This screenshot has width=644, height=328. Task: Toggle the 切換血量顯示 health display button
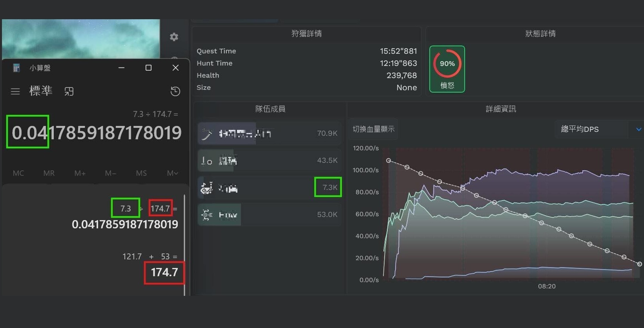[373, 129]
